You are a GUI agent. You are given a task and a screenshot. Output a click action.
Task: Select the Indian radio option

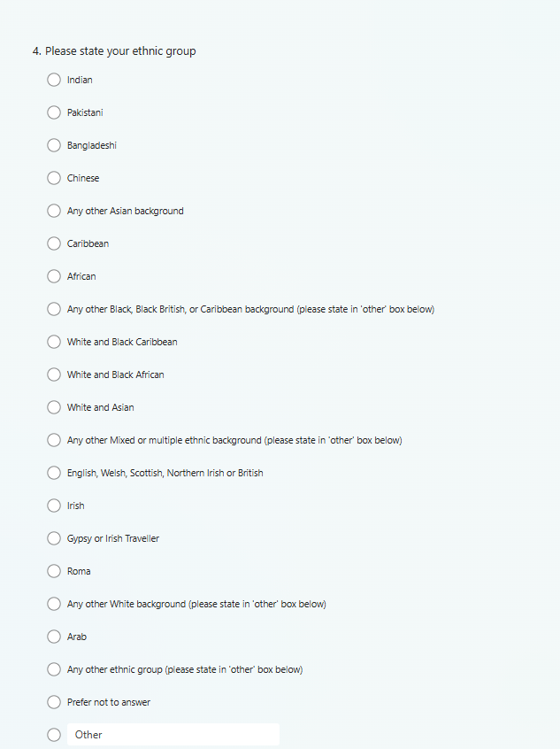point(54,80)
